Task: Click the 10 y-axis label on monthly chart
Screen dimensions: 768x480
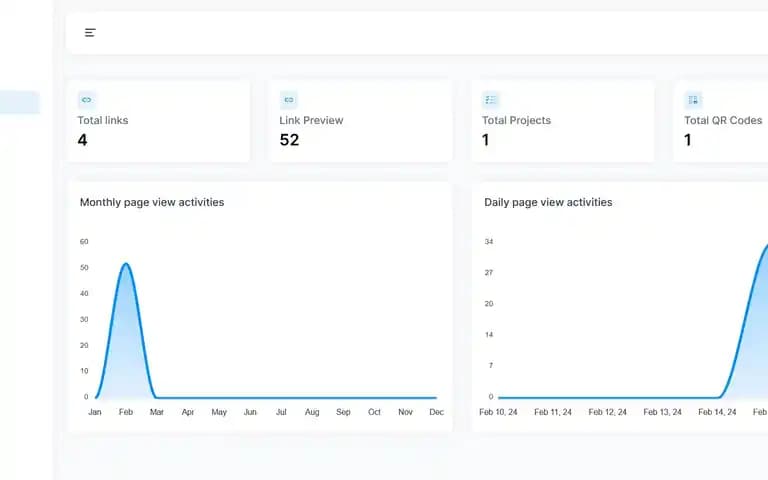Action: tap(84, 371)
